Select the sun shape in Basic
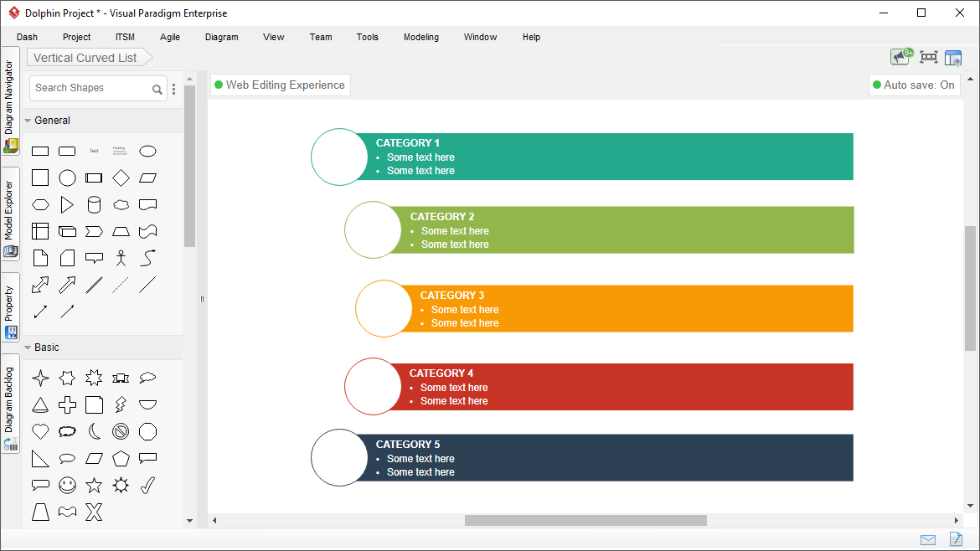This screenshot has width=980, height=551. point(121,486)
